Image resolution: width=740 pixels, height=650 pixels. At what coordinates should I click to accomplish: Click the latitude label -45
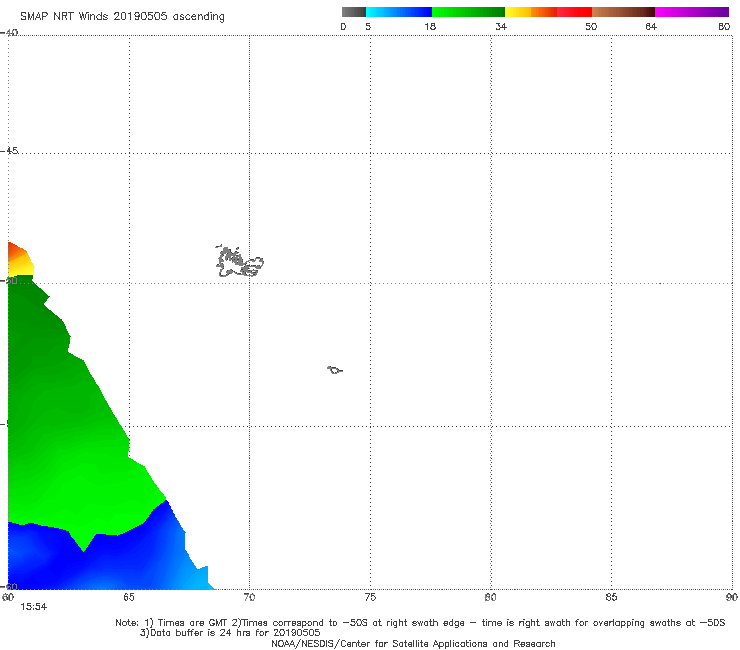pyautogui.click(x=9, y=151)
